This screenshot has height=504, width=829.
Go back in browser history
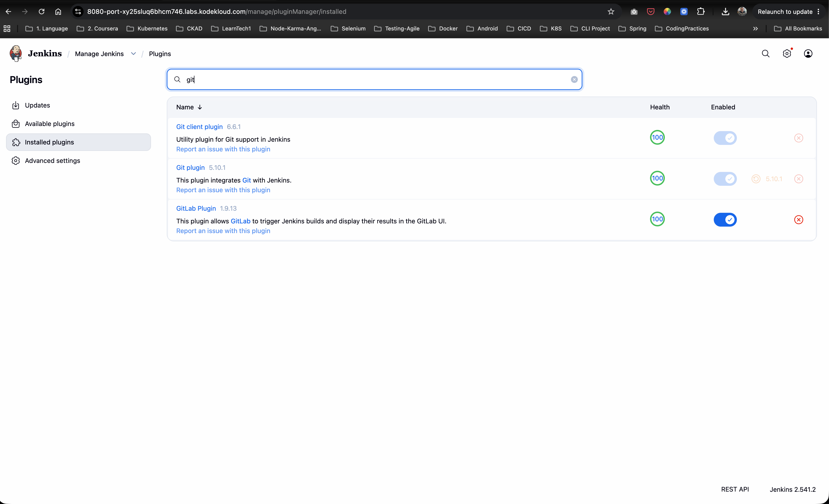[x=8, y=12]
